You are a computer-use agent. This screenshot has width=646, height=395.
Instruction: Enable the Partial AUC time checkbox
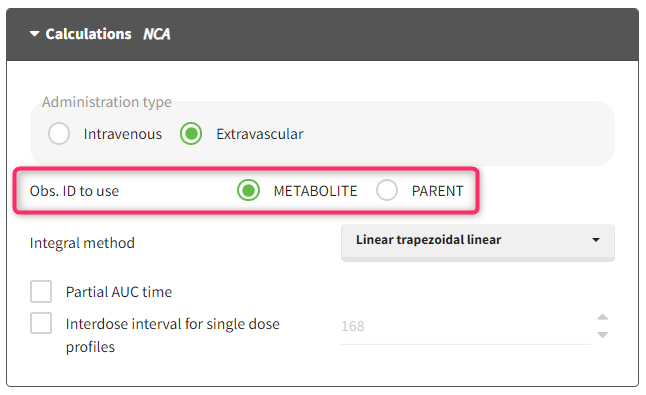pyautogui.click(x=41, y=292)
